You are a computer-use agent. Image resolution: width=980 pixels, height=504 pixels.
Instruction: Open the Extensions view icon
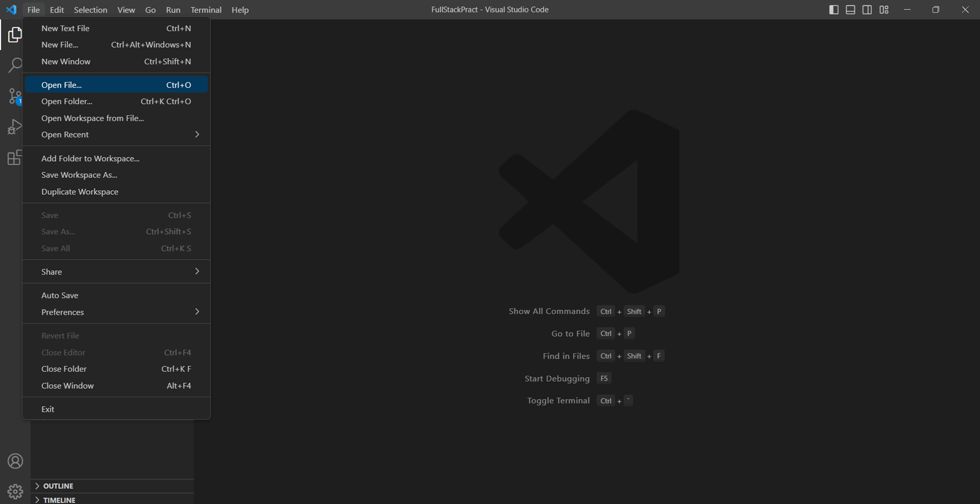[x=15, y=157]
